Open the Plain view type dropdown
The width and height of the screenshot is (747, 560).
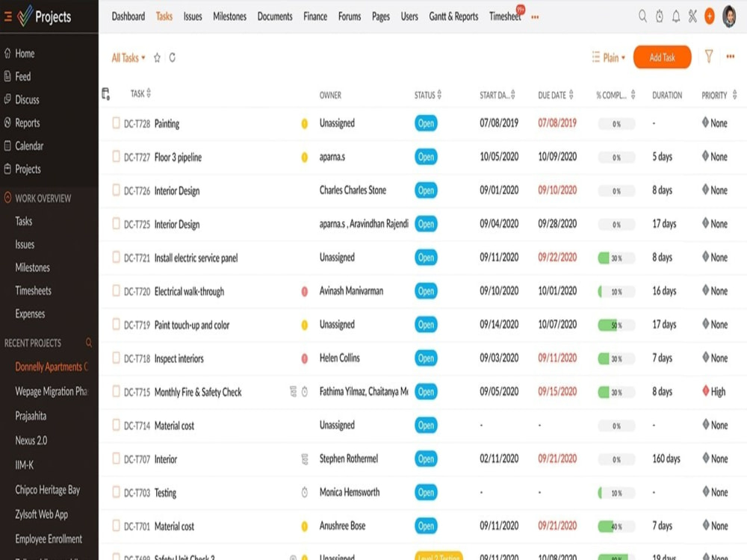(x=608, y=57)
